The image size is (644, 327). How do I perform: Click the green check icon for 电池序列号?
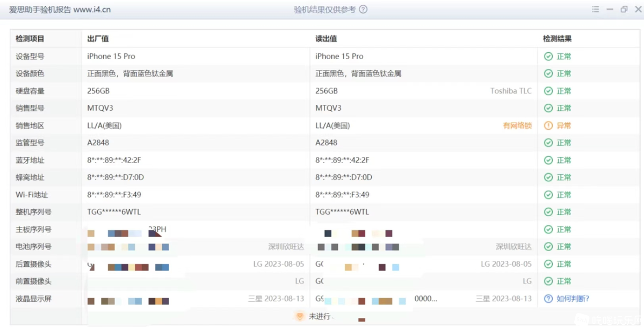point(548,246)
